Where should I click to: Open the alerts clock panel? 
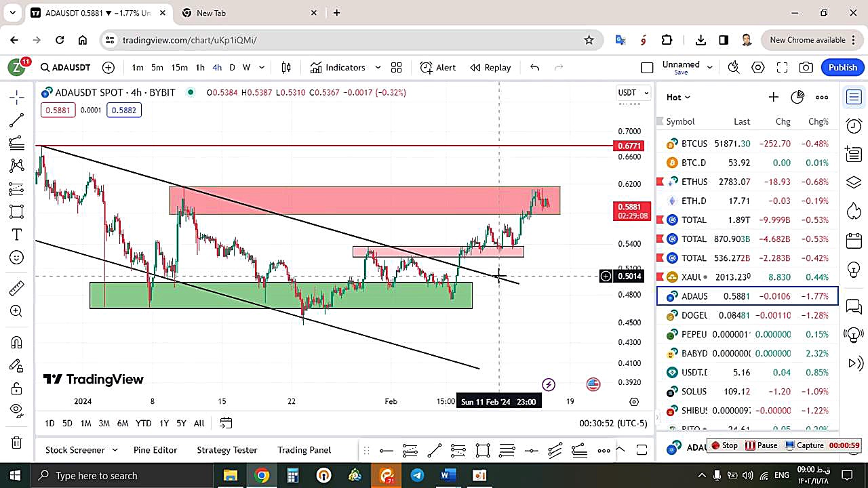854,125
